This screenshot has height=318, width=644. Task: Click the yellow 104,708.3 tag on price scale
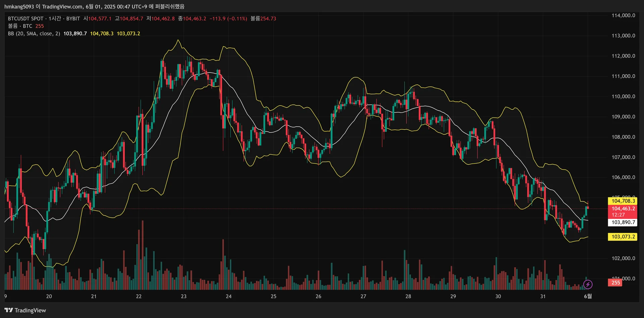click(x=623, y=201)
